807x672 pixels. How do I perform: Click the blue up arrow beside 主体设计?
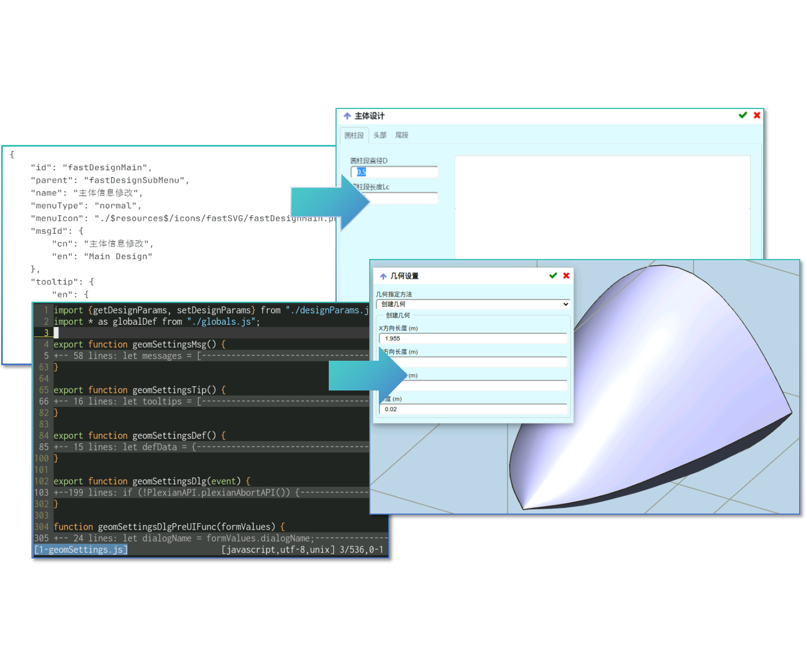(x=347, y=116)
